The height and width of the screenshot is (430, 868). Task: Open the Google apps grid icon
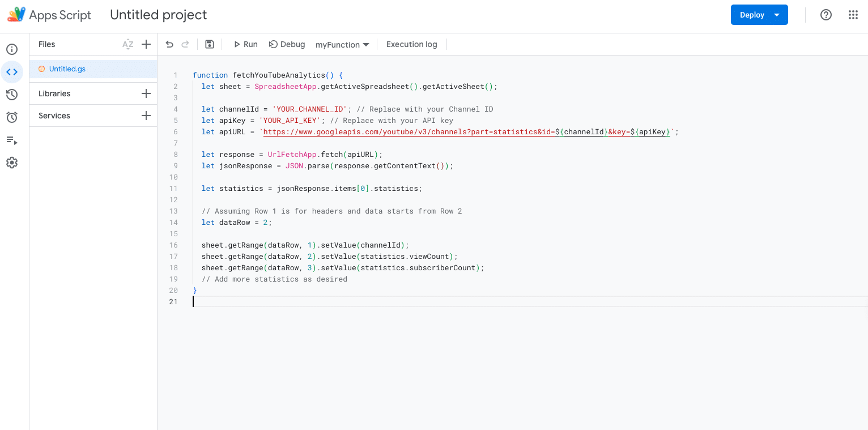pyautogui.click(x=853, y=15)
